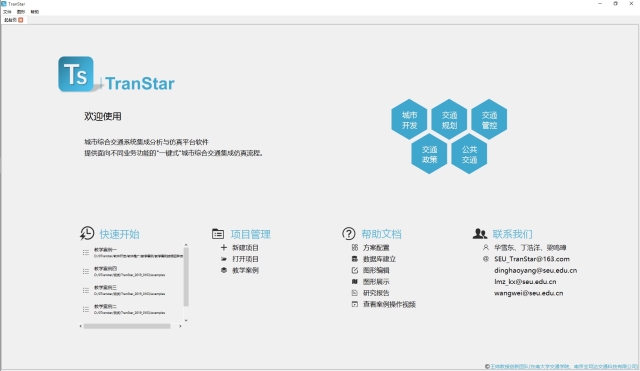This screenshot has height=371, width=640.
Task: Click the folder icon beside 打开项目
Action: click(x=224, y=259)
